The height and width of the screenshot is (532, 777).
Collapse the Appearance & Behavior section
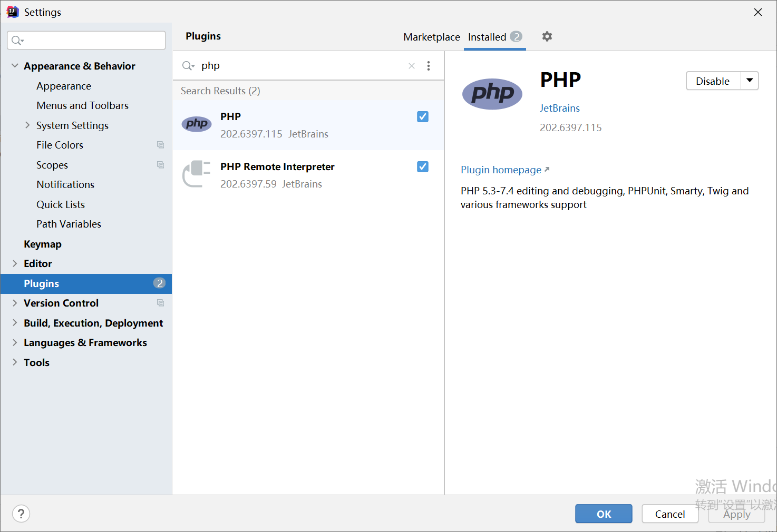(x=14, y=65)
